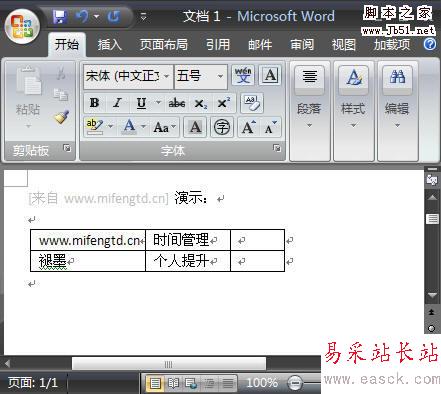This screenshot has height=394, width=441.
Task: Grow font size icon
Action: pyautogui.click(x=249, y=127)
